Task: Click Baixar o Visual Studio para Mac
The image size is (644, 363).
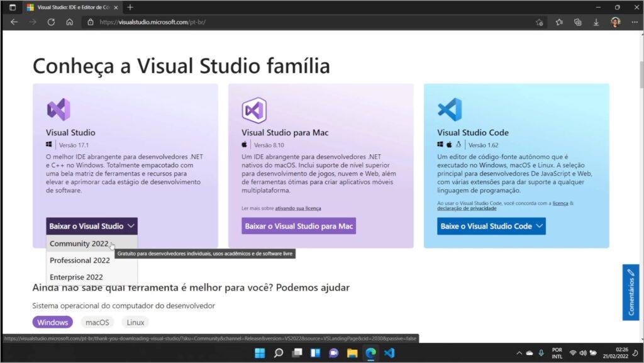Action: point(299,226)
